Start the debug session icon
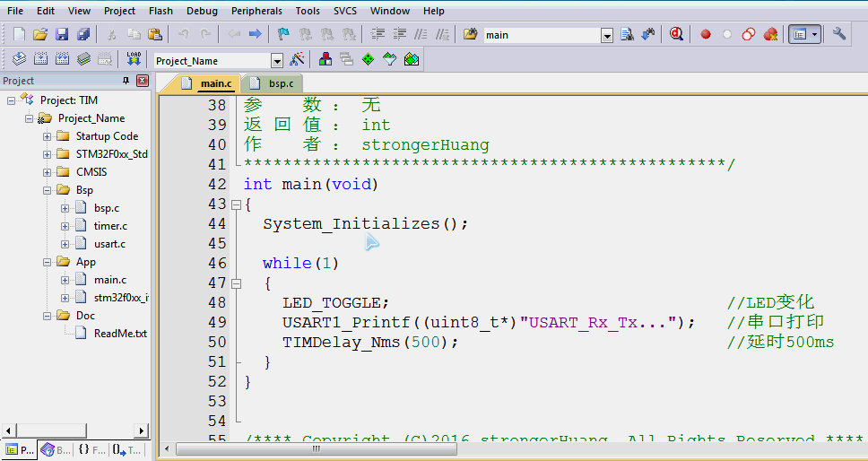Viewport: 868px width, 461px height. pyautogui.click(x=676, y=34)
